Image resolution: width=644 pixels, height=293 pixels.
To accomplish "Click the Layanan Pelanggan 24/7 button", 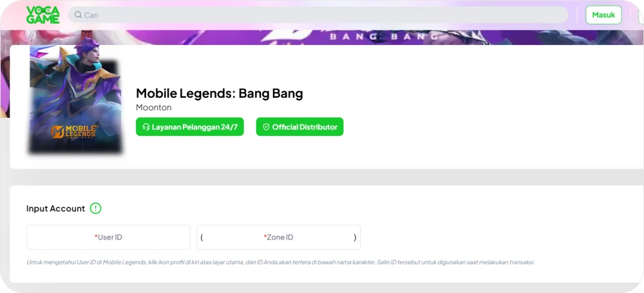I will tap(190, 127).
